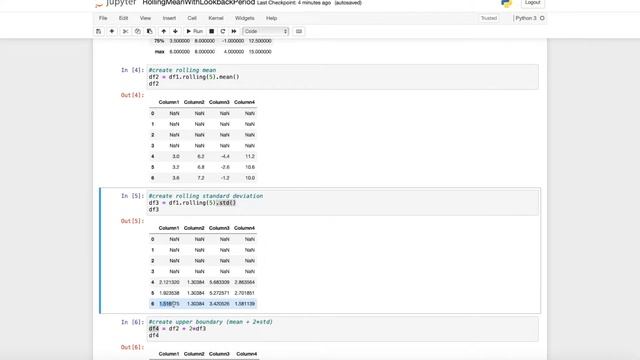
Task: Click the Out[4] output prompt label
Action: (132, 95)
